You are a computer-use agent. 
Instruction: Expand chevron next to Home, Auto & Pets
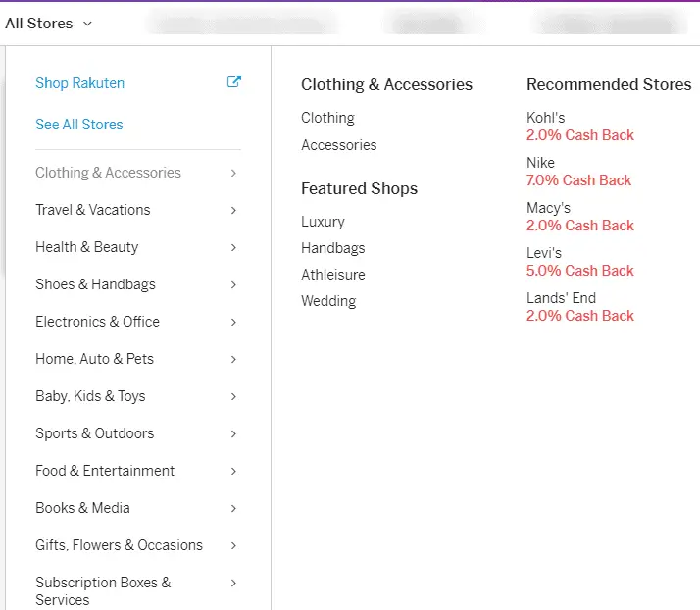[233, 359]
